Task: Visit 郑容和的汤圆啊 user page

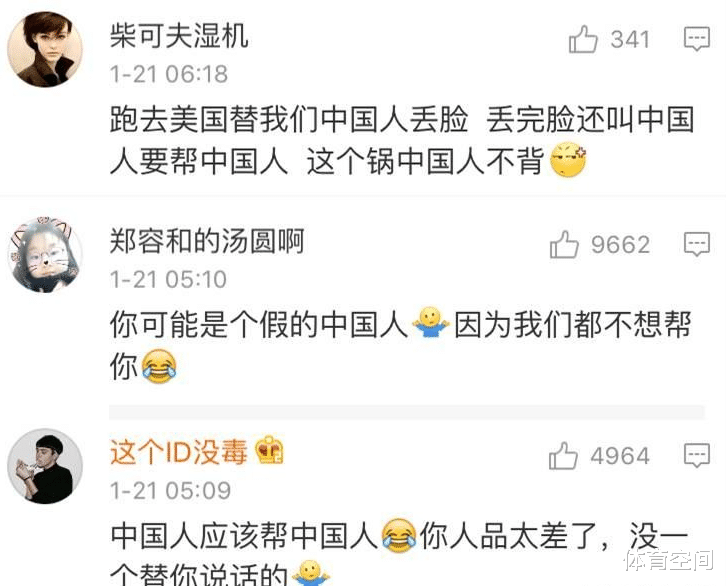Action: click(207, 241)
